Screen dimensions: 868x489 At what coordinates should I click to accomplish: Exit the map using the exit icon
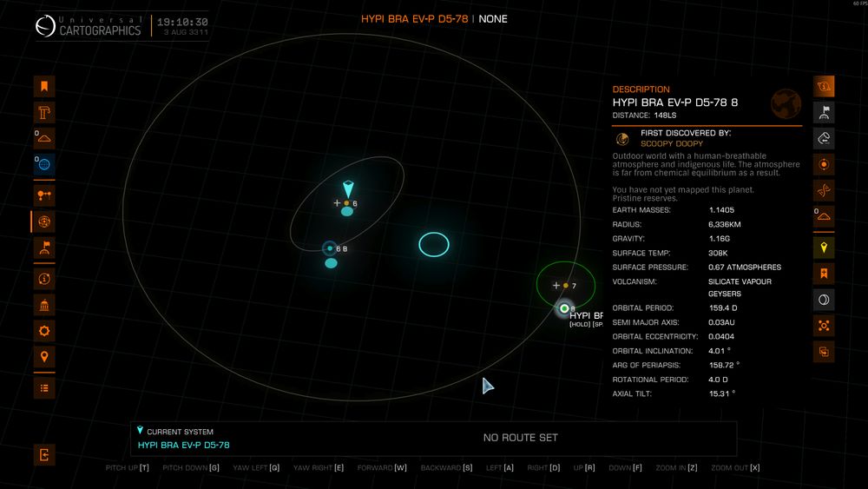(x=44, y=455)
